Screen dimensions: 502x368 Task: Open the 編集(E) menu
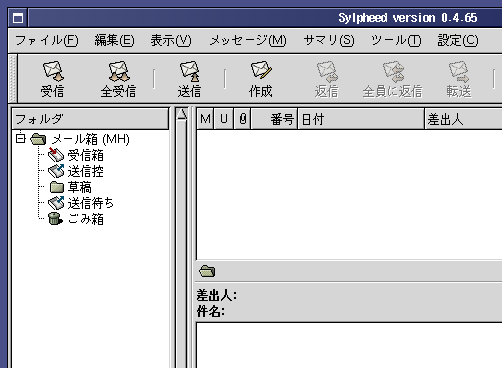[114, 40]
